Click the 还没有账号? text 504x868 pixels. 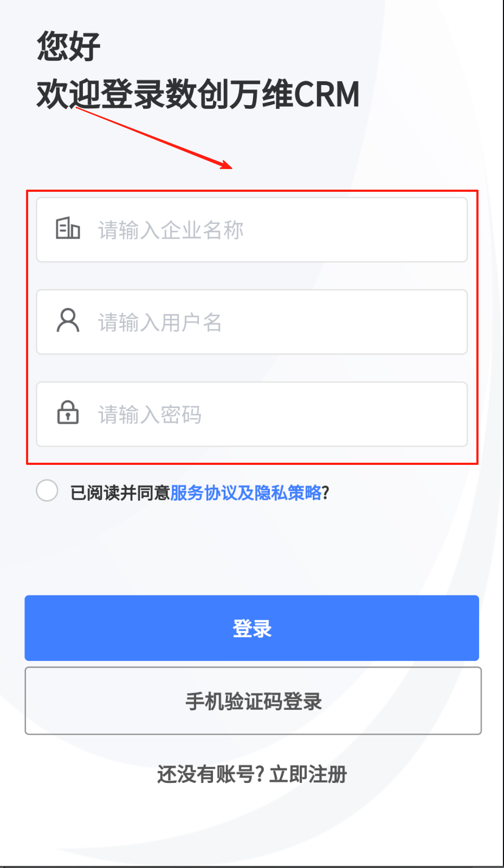pyautogui.click(x=210, y=774)
